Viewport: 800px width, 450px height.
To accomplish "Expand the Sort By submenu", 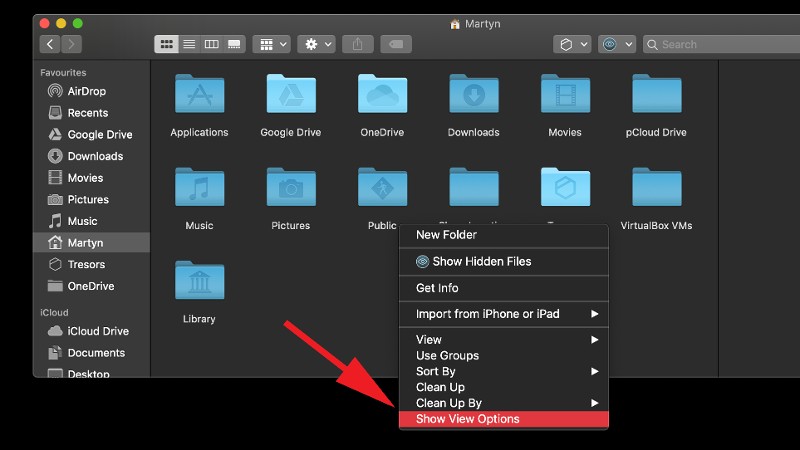I will click(x=504, y=371).
